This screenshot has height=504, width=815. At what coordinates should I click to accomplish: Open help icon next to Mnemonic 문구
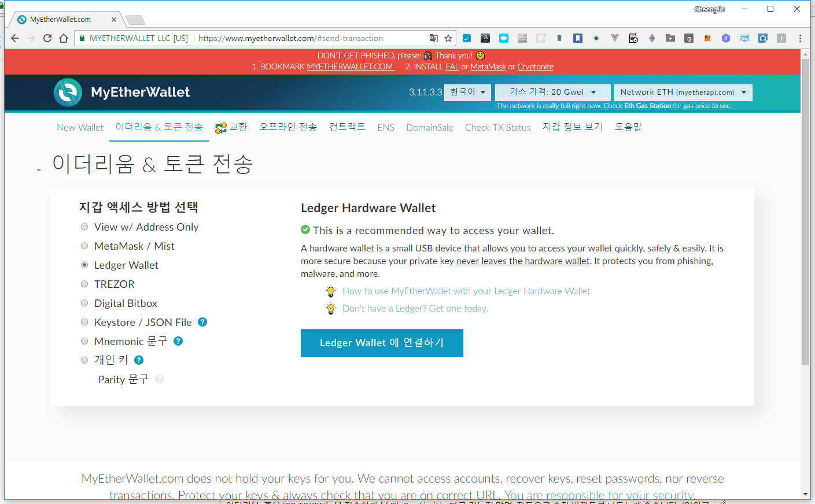tap(178, 341)
